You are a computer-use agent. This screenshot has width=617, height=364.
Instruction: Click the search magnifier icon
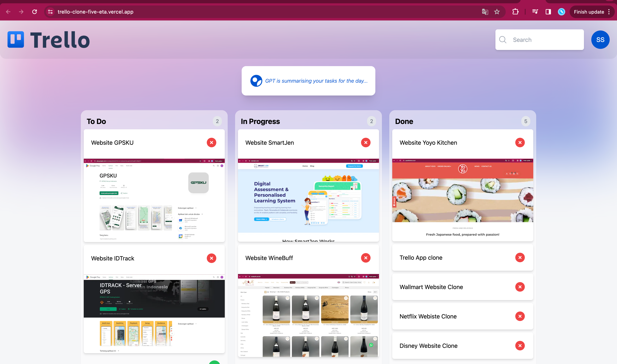click(503, 40)
